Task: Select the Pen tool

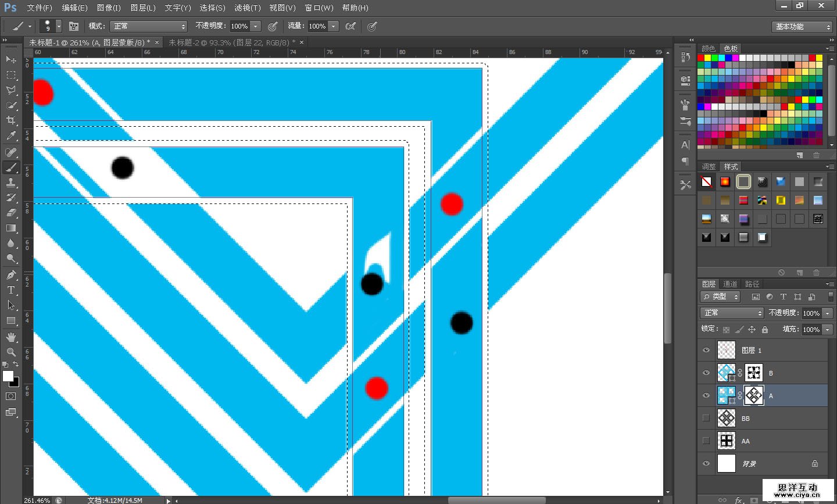Action: pyautogui.click(x=11, y=274)
